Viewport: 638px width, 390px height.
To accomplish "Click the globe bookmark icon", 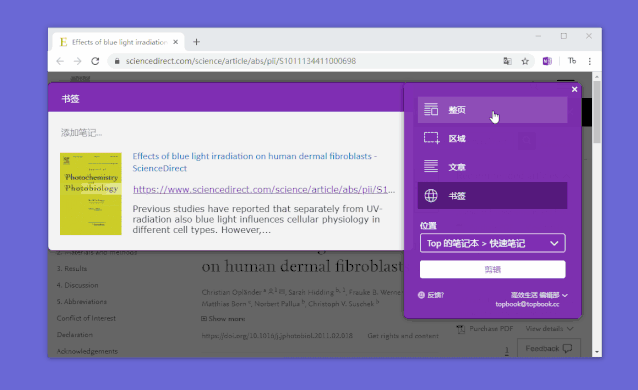I will (x=431, y=196).
